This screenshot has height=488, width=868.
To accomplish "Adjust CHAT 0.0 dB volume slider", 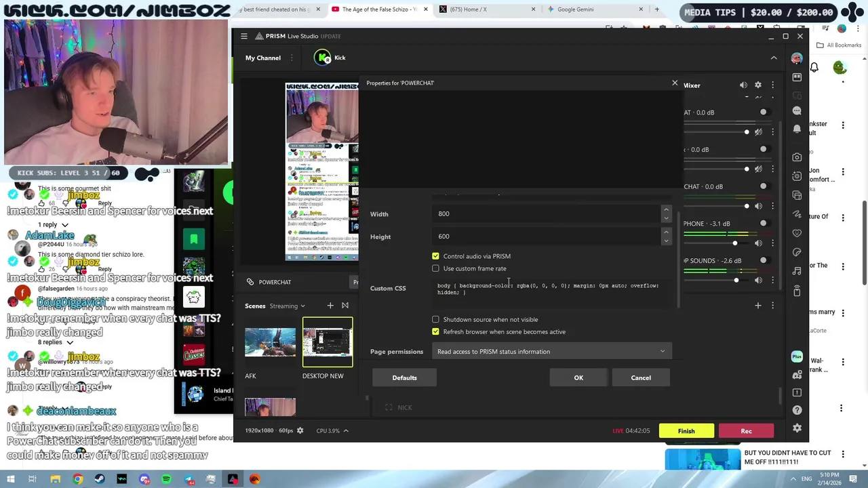I will point(747,206).
